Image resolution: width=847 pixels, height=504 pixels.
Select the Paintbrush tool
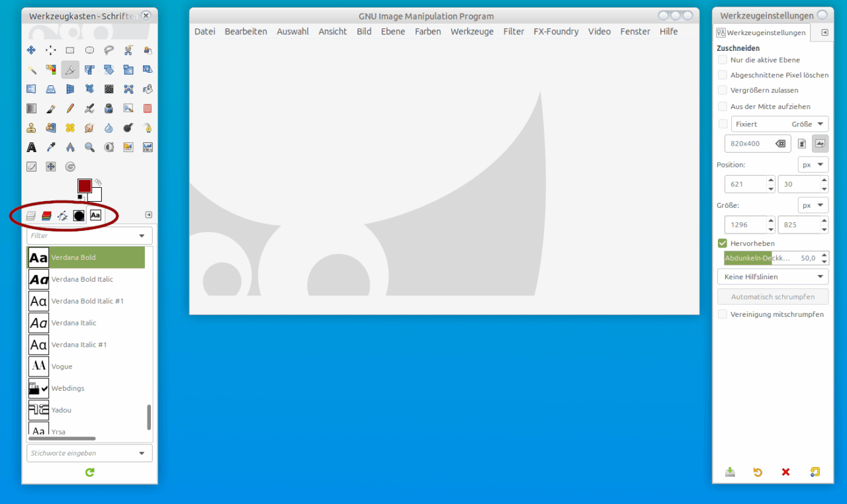51,108
